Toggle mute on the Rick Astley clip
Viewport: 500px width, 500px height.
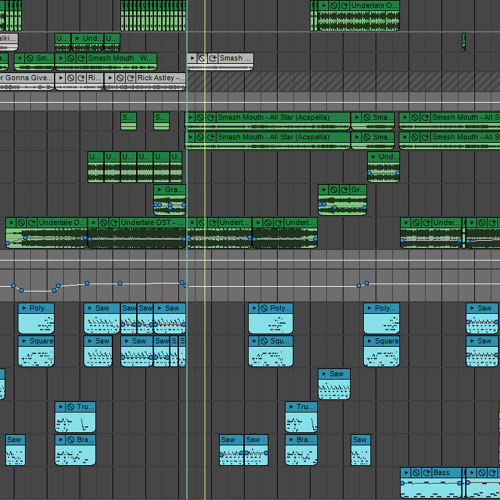point(120,78)
